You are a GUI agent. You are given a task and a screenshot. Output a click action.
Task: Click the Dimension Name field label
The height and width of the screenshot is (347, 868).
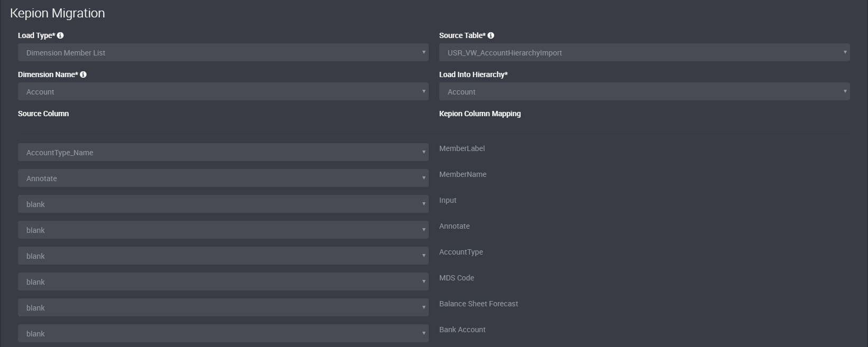pos(48,74)
